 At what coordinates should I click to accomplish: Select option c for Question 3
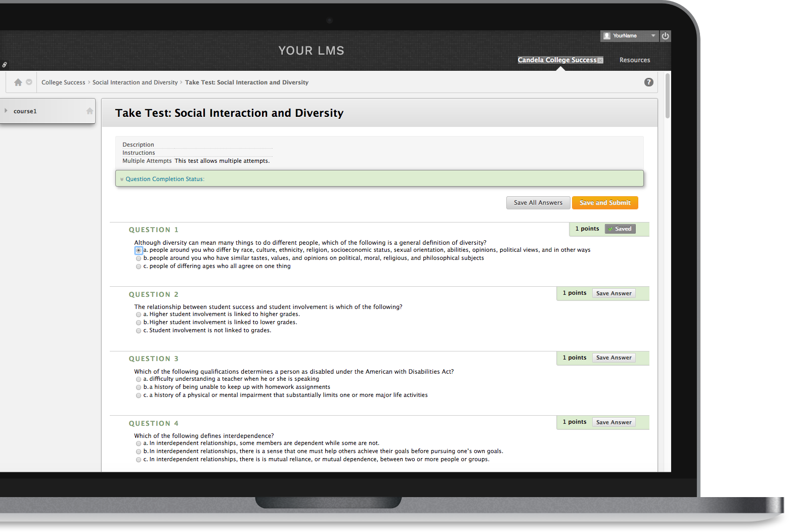(x=139, y=395)
